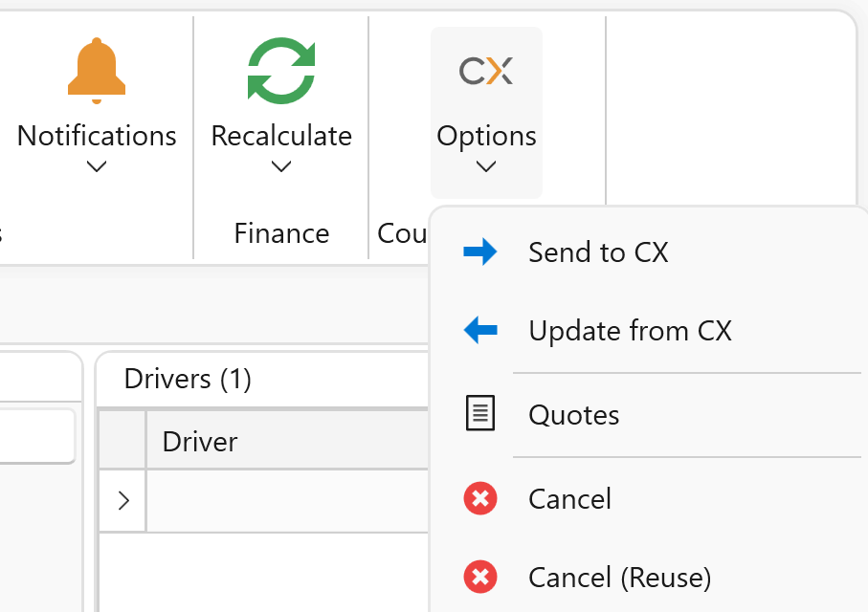Choose Send to CX from menu
Viewport: 868px width, 612px height.
pyautogui.click(x=598, y=252)
